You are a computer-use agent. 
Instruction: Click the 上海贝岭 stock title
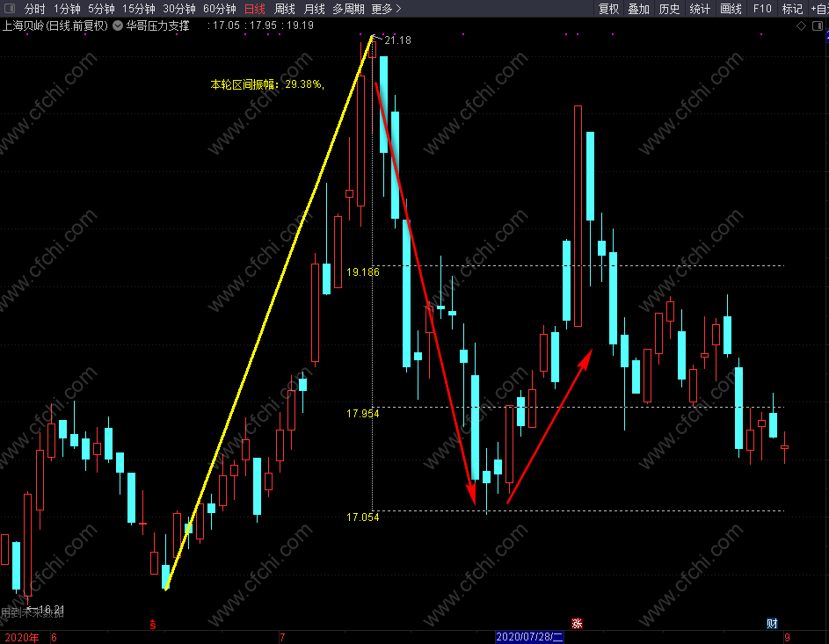pos(55,25)
